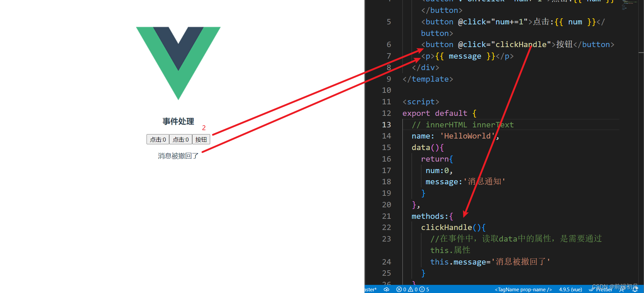Click line number 13 in gutter
The image size is (644, 293).
pos(386,125)
